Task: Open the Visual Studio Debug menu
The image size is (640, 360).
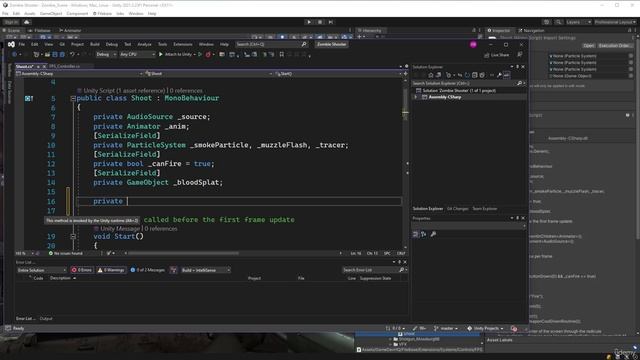Action: (x=111, y=44)
